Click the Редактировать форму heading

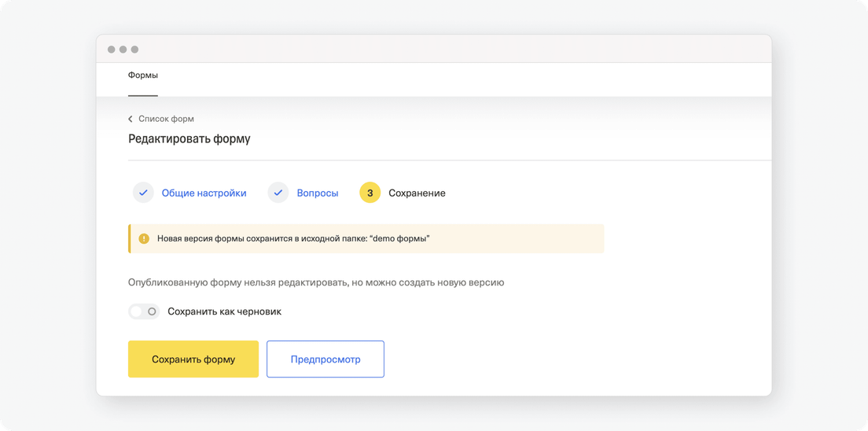(189, 139)
